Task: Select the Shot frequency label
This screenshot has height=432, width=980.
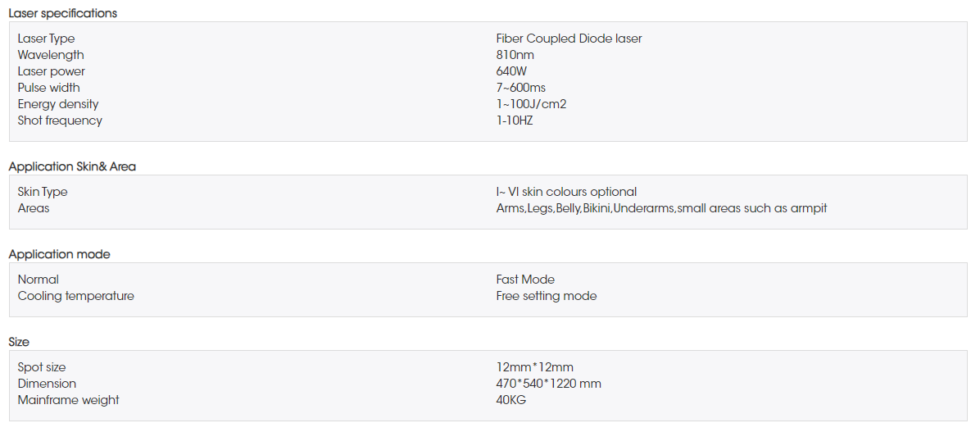Action: click(x=60, y=121)
